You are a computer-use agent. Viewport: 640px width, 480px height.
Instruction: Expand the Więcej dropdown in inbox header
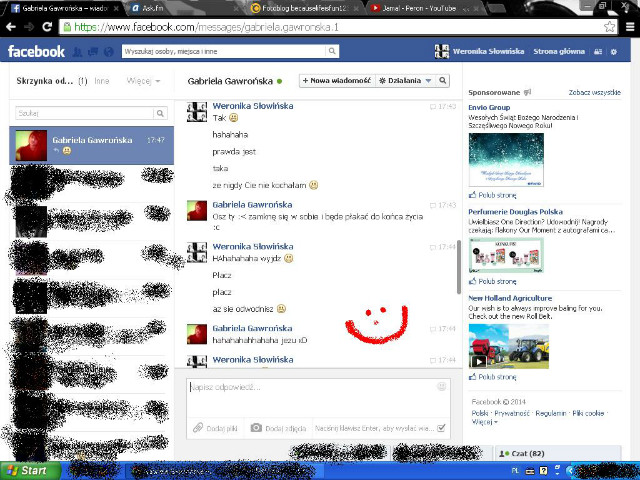[143, 81]
